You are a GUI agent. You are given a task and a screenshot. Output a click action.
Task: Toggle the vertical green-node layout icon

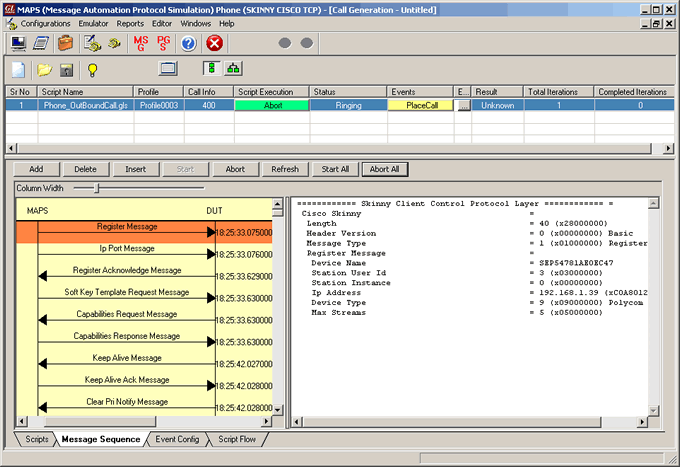[x=212, y=69]
